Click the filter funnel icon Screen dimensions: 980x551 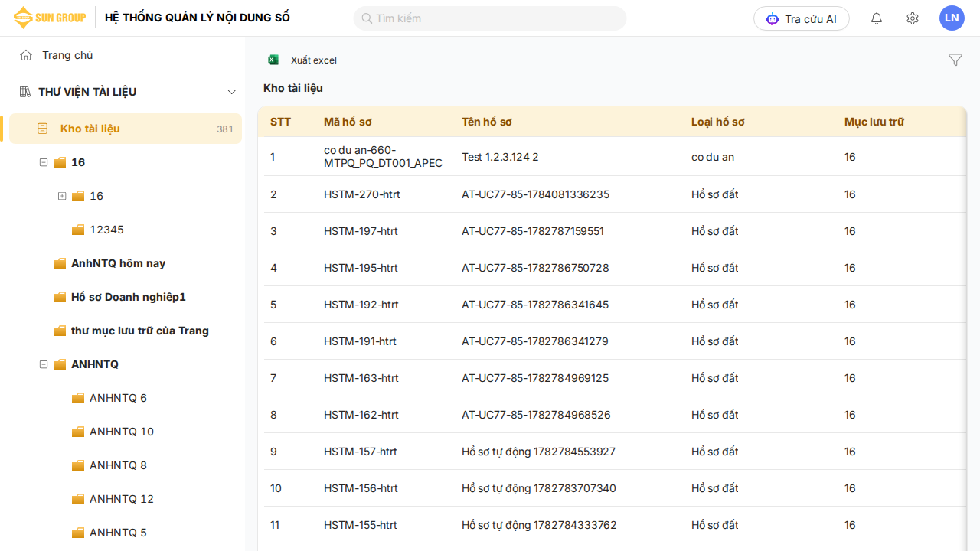click(x=955, y=60)
